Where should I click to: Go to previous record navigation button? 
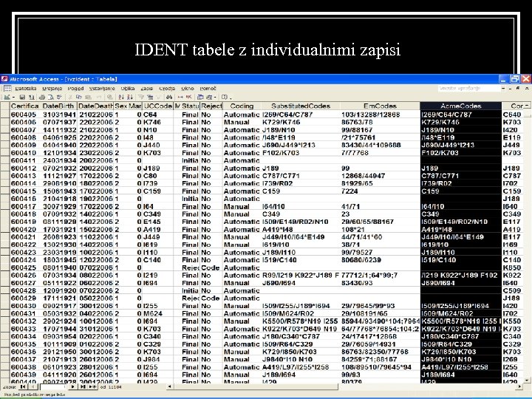click(x=33, y=386)
